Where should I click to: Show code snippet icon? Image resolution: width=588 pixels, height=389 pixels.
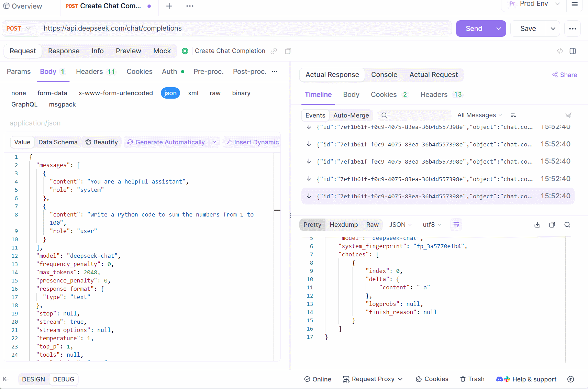560,51
